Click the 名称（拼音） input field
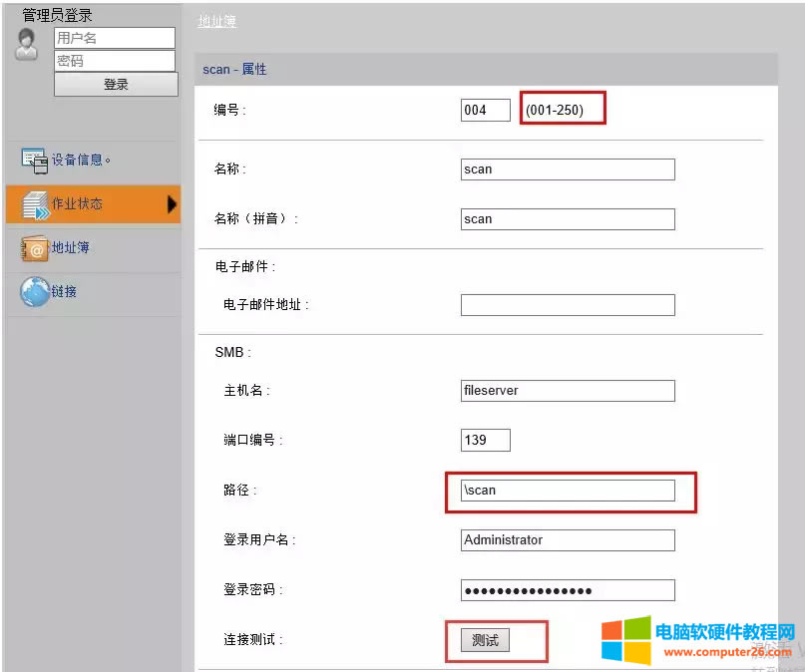805x672 pixels. [567, 219]
